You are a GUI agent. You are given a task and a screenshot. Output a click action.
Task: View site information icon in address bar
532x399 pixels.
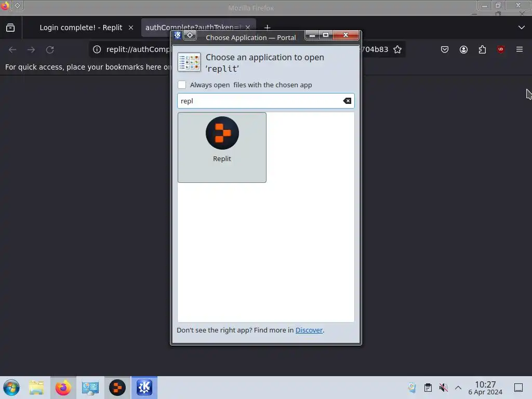pos(97,49)
